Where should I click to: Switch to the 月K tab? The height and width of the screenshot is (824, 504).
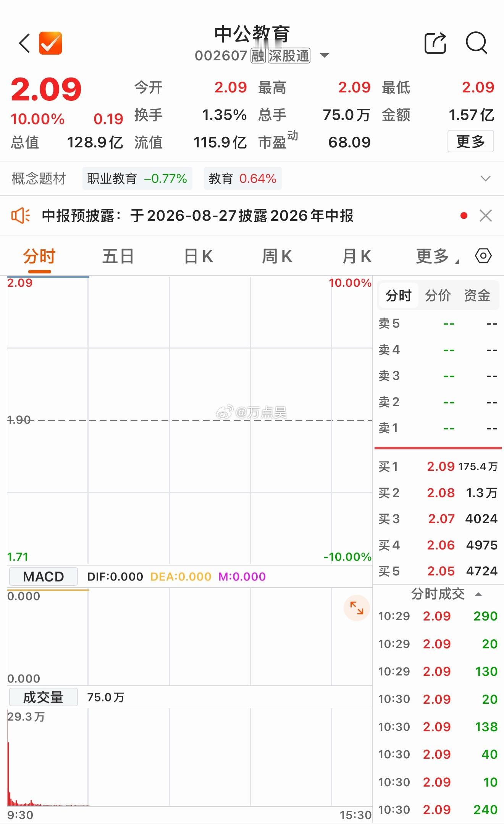[x=357, y=256]
